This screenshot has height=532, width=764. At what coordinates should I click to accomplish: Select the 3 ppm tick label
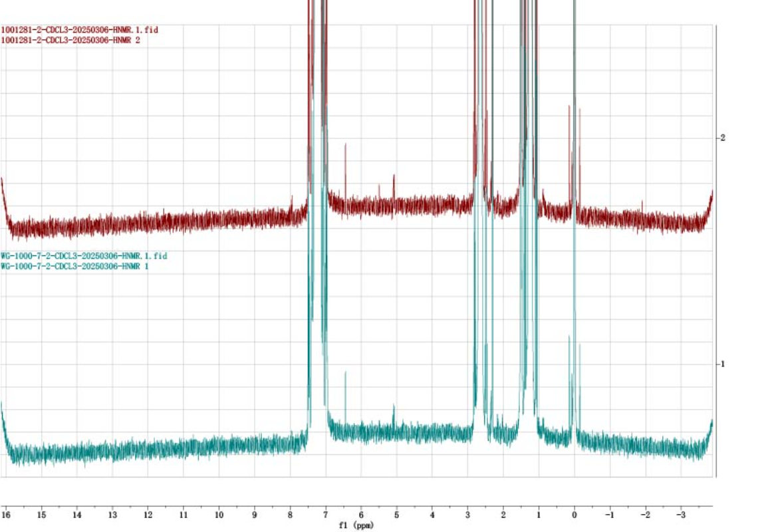[467, 515]
